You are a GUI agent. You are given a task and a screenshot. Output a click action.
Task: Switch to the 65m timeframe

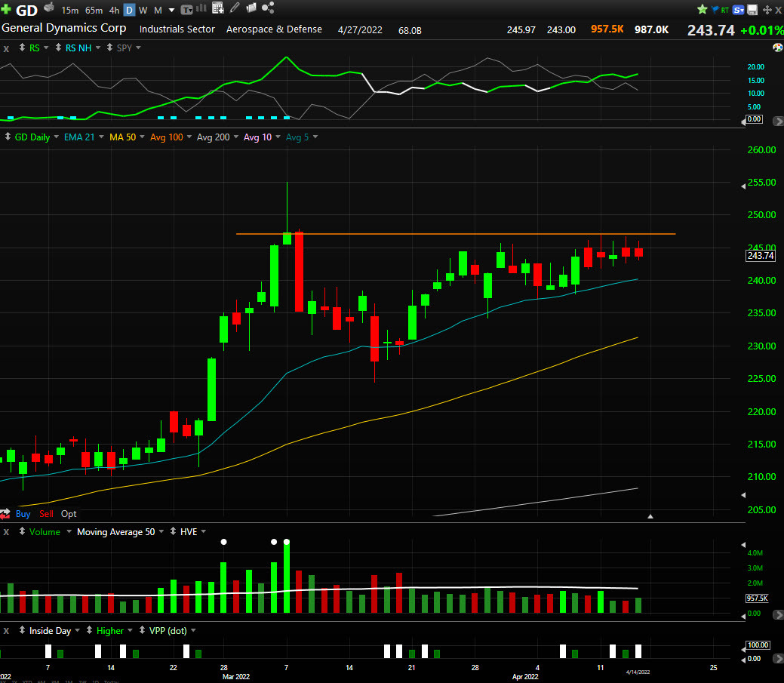pos(94,10)
